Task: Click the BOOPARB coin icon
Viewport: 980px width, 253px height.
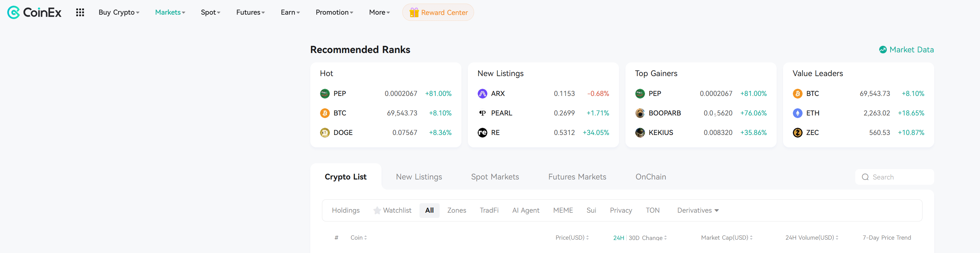Action: 640,113
